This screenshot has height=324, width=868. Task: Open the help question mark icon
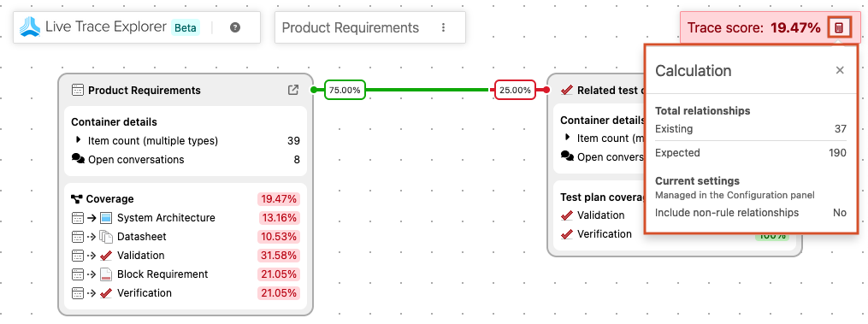[235, 27]
